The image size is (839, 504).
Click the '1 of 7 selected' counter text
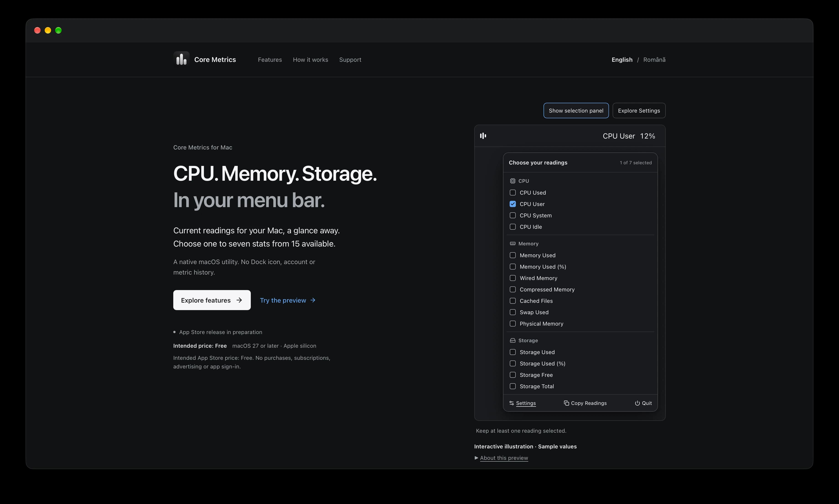635,163
